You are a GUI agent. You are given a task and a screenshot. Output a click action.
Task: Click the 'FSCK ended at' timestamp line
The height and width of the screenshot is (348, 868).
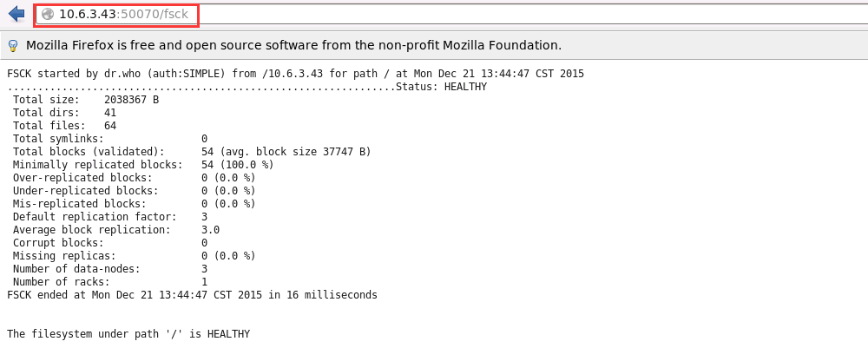(192, 295)
